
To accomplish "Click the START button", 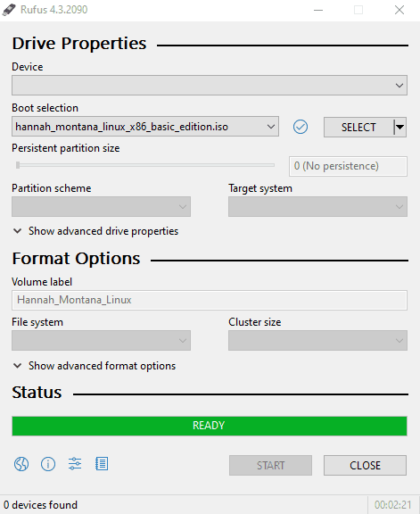I will pyautogui.click(x=270, y=465).
